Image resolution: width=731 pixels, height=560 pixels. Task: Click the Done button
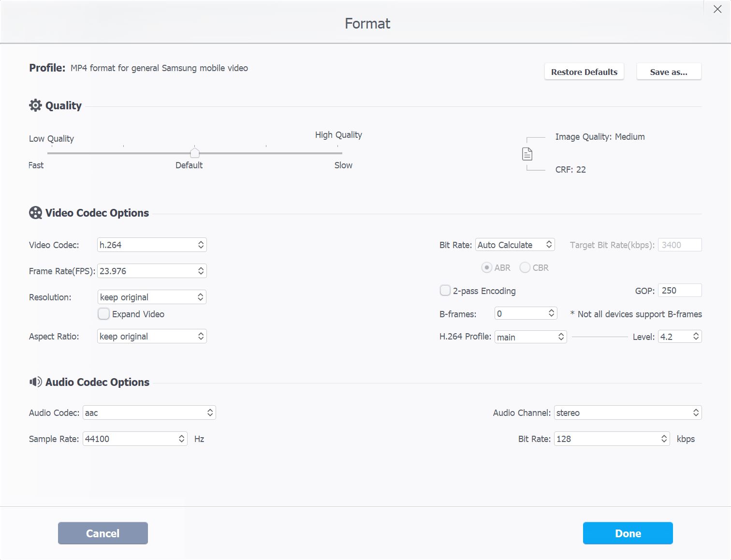(x=628, y=533)
